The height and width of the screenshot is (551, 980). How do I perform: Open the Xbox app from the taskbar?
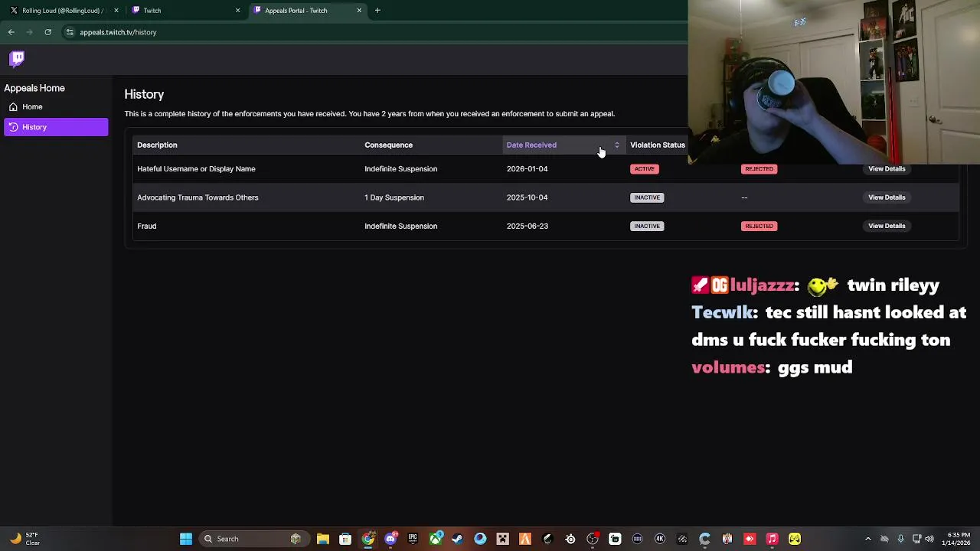coord(436,539)
